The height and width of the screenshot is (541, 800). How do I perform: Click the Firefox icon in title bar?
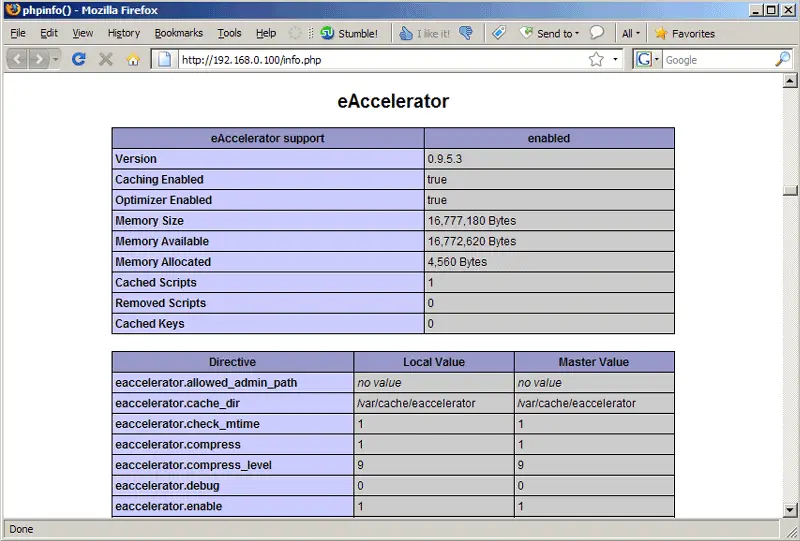(13, 10)
